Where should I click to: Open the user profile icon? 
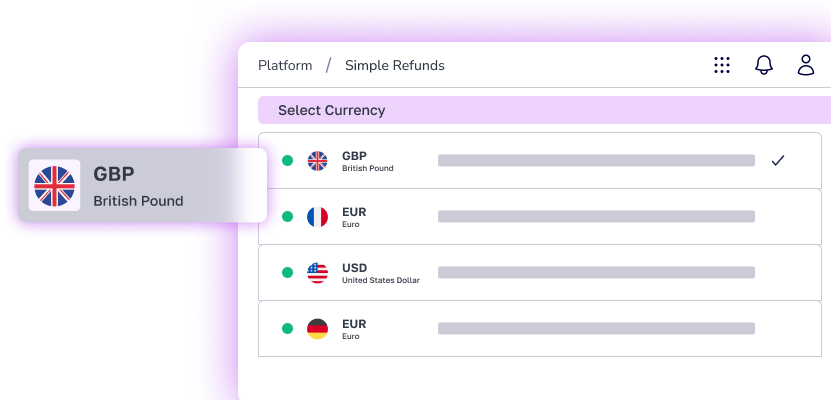pyautogui.click(x=806, y=65)
